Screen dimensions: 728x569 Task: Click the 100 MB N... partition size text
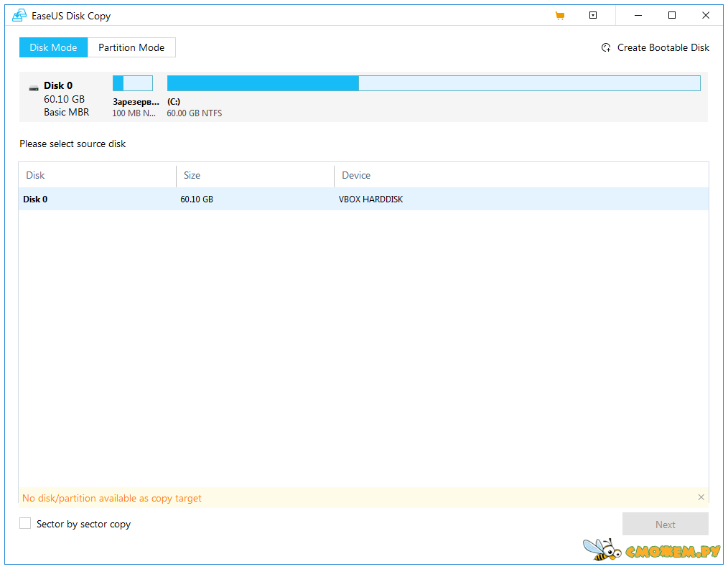pyautogui.click(x=134, y=113)
